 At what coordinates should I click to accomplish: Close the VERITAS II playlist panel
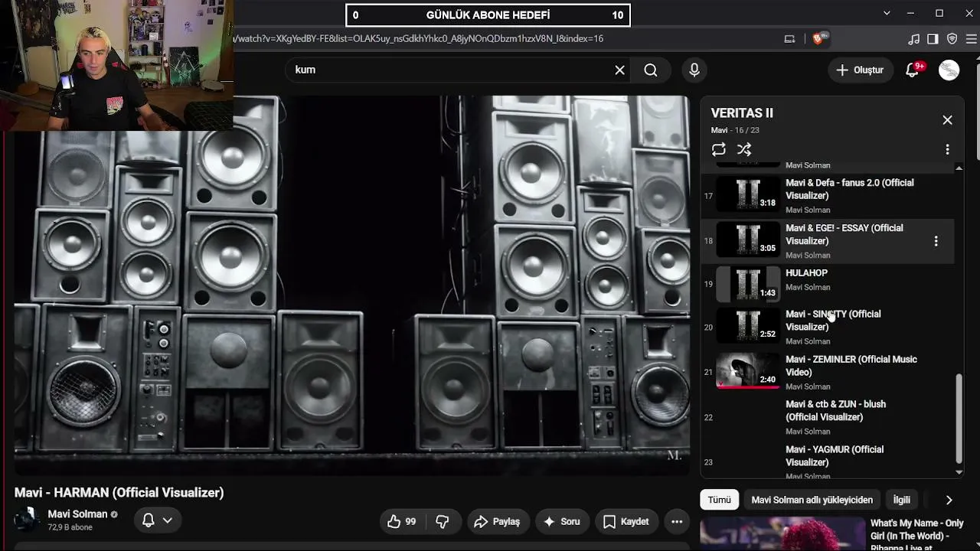947,120
